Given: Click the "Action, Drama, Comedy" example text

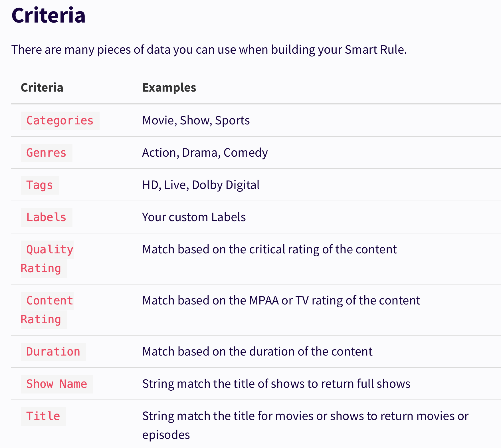Looking at the screenshot, I should click(x=205, y=153).
